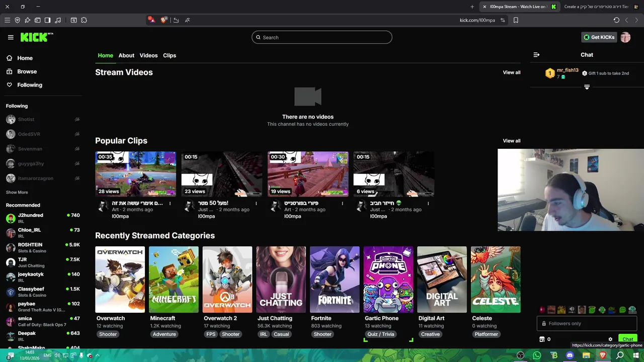Open recommended channel Classybeef
644x362 pixels.
tap(42, 292)
